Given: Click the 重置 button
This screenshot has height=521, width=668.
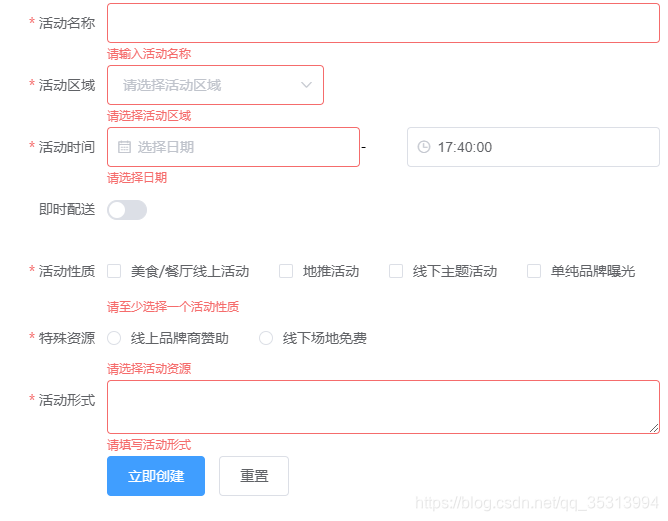Looking at the screenshot, I should click(x=254, y=476).
